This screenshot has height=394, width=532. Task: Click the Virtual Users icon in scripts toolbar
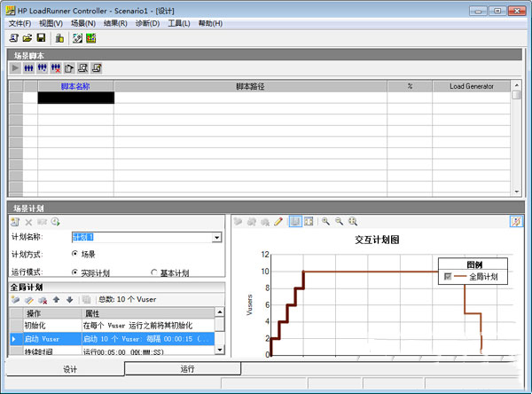click(x=28, y=68)
